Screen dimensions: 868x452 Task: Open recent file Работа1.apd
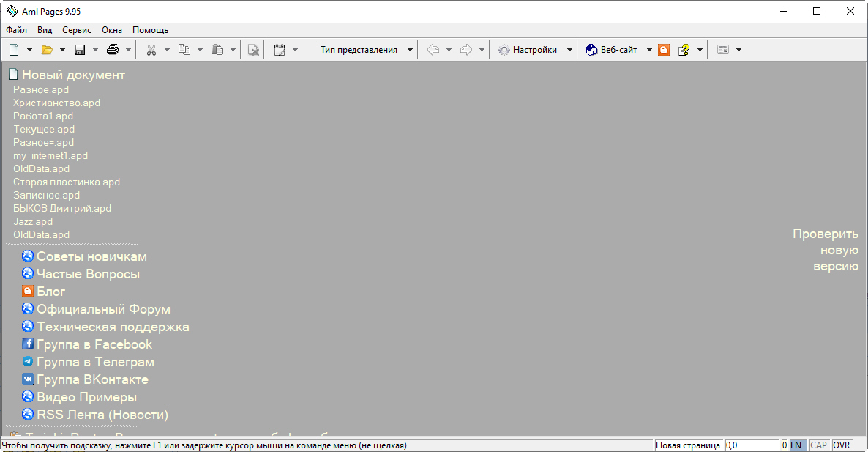43,116
